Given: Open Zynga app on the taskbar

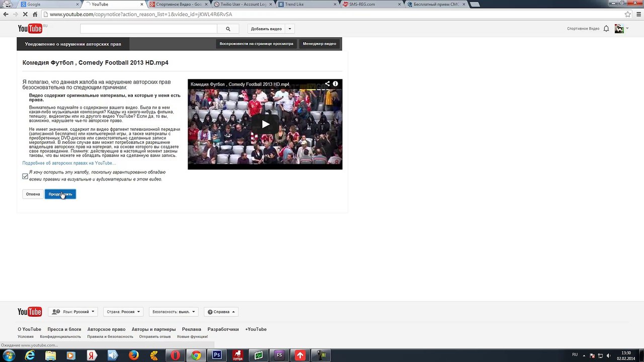Looking at the screenshot, I should 237,355.
